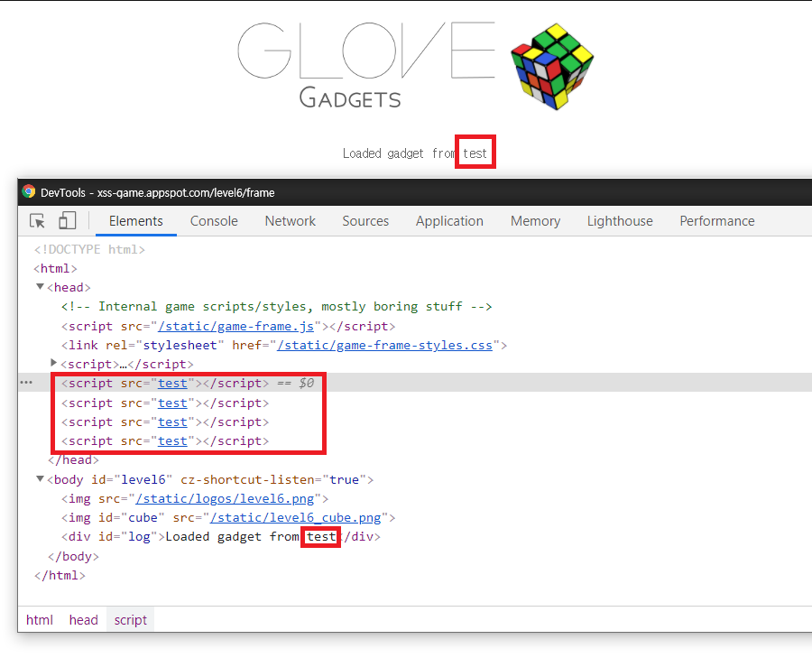Activate the inspect element picker icon

pyautogui.click(x=37, y=221)
